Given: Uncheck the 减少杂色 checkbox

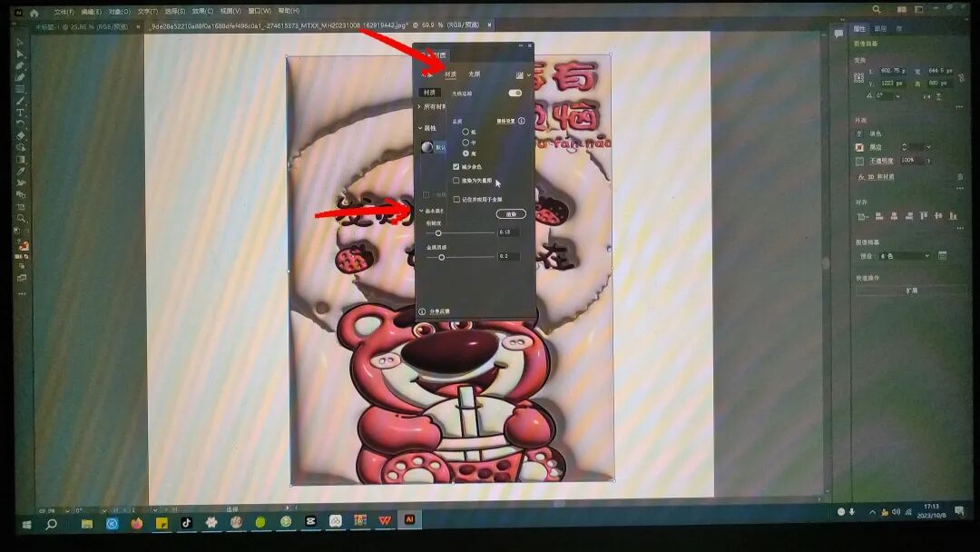Looking at the screenshot, I should (456, 167).
